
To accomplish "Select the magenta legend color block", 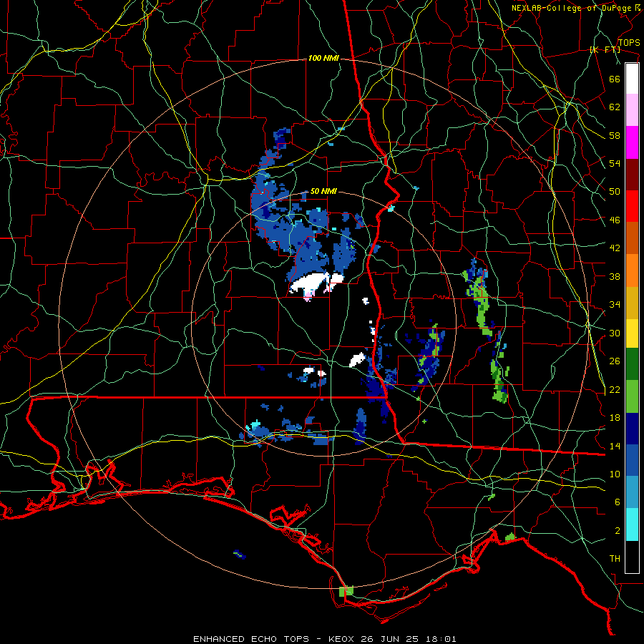I will pyautogui.click(x=632, y=142).
